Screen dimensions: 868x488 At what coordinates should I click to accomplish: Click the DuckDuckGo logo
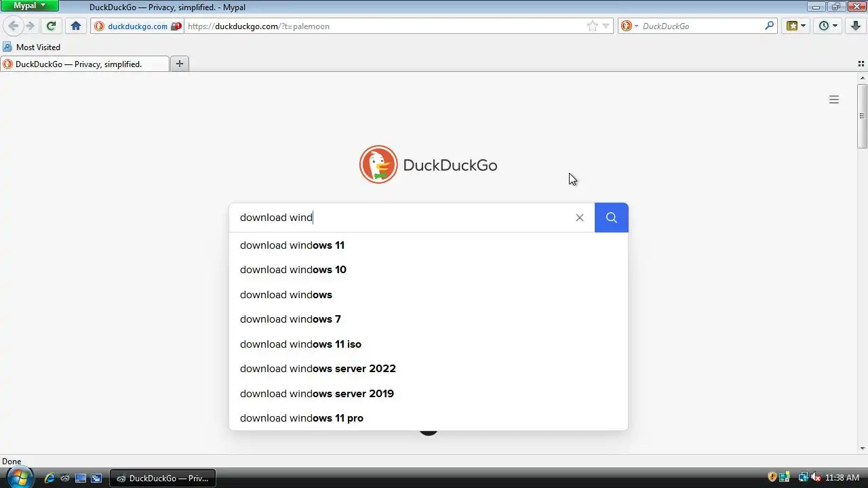click(x=429, y=165)
